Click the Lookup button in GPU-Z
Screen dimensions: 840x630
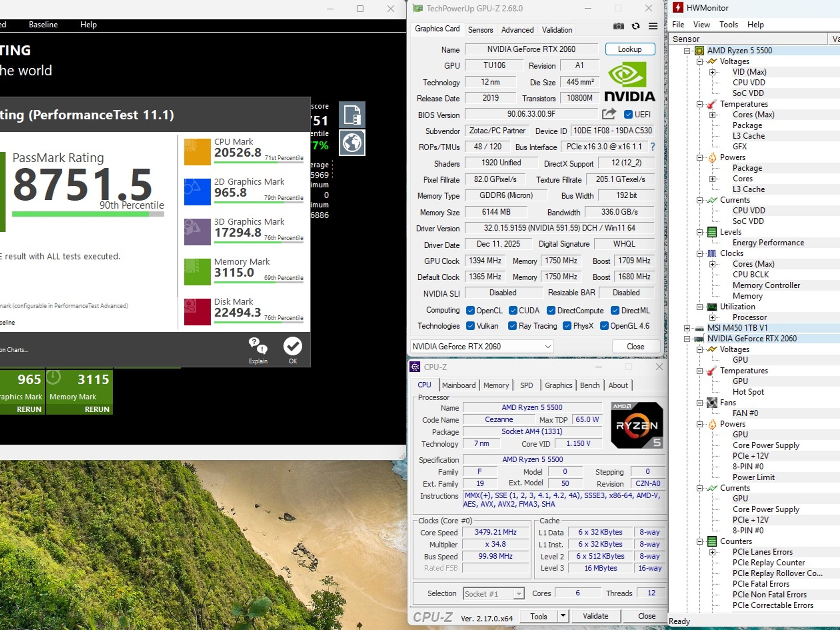point(630,49)
